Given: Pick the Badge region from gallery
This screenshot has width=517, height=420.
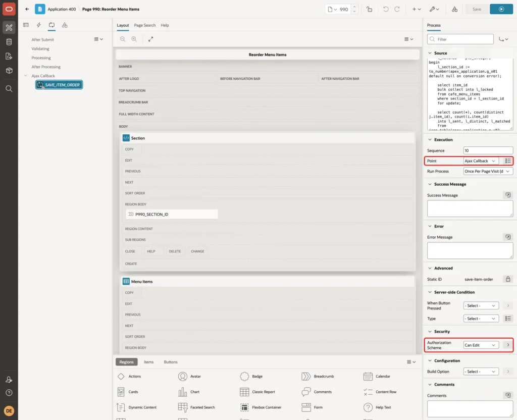Looking at the screenshot, I should click(x=251, y=376).
